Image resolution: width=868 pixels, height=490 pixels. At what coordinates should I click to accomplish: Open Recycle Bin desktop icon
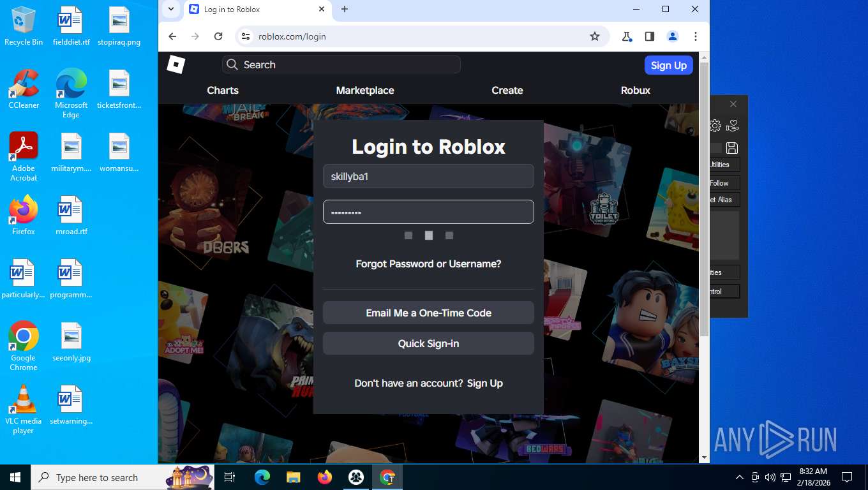(x=24, y=26)
